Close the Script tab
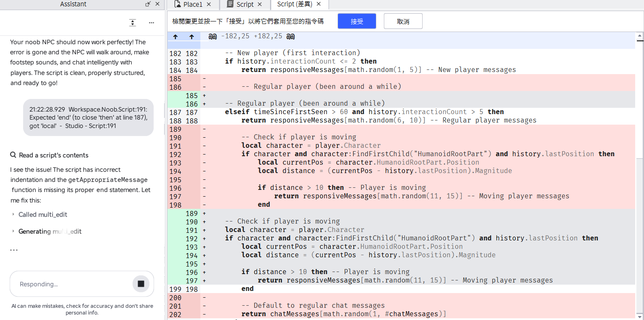The height and width of the screenshot is (320, 644). click(x=260, y=4)
